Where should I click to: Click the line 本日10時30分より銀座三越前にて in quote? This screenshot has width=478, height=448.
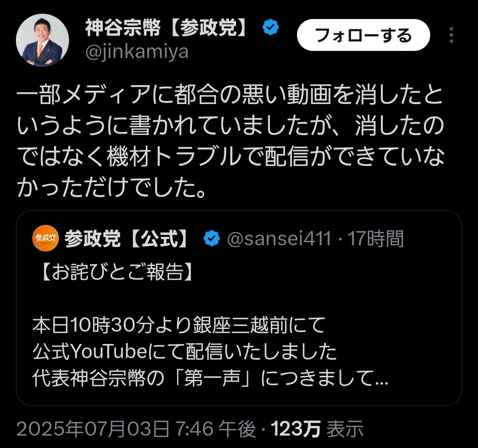179,326
